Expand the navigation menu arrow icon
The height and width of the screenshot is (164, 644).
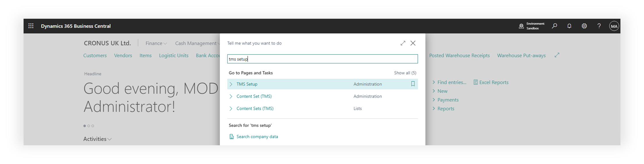[x=557, y=55]
